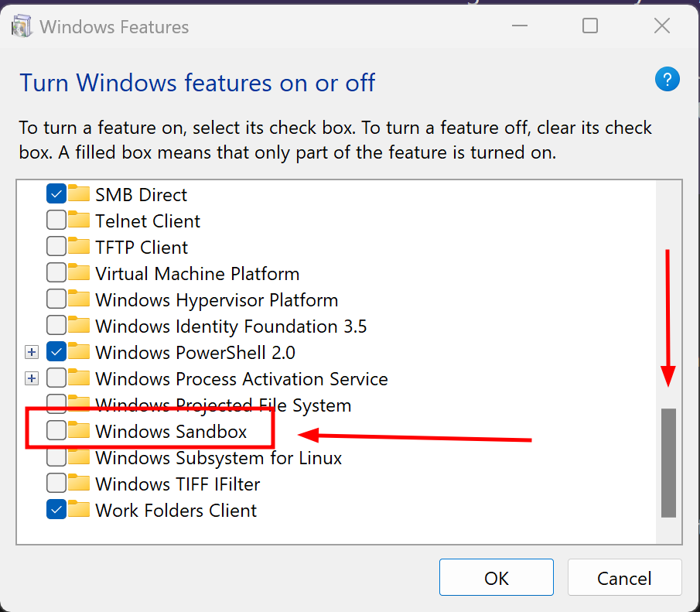The height and width of the screenshot is (612, 700).
Task: Click the vertical scrollbar thumb
Action: click(668, 463)
